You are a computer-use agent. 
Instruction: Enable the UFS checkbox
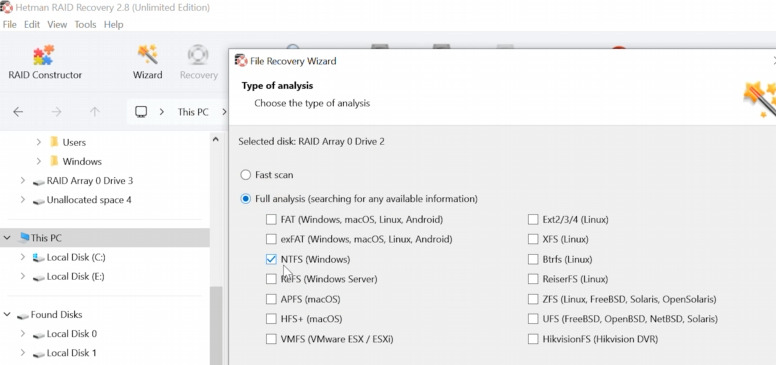[533, 319]
